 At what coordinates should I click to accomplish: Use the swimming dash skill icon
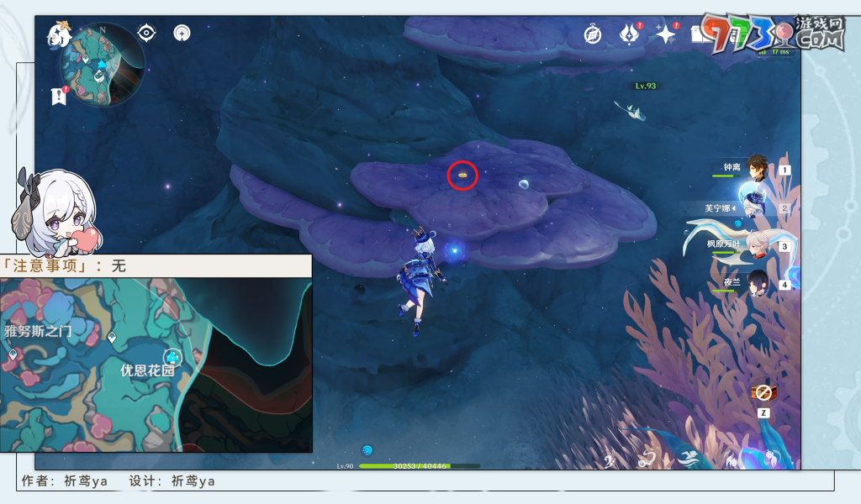688,459
